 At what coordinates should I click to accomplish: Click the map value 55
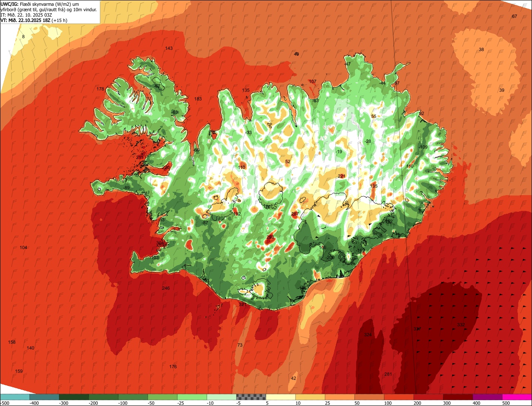click(374, 117)
